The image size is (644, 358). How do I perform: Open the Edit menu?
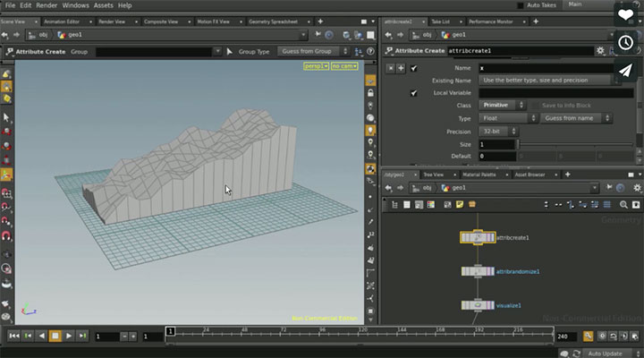[25, 5]
